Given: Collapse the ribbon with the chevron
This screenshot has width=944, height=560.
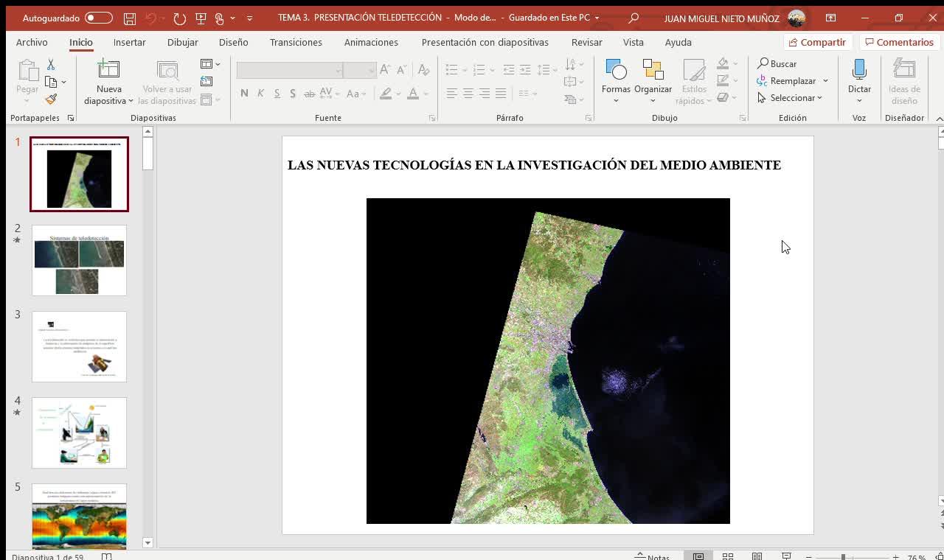Looking at the screenshot, I should (939, 119).
